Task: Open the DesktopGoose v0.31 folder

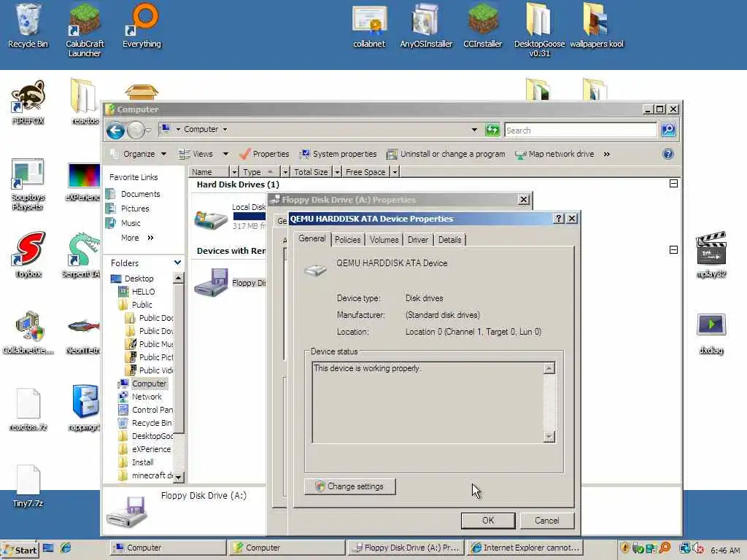Action: click(539, 30)
